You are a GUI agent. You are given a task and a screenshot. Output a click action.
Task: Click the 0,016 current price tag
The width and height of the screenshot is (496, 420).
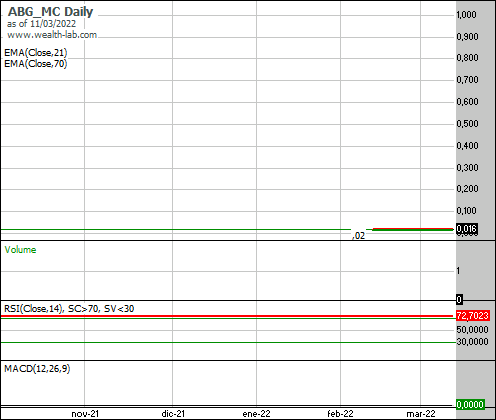click(x=467, y=229)
